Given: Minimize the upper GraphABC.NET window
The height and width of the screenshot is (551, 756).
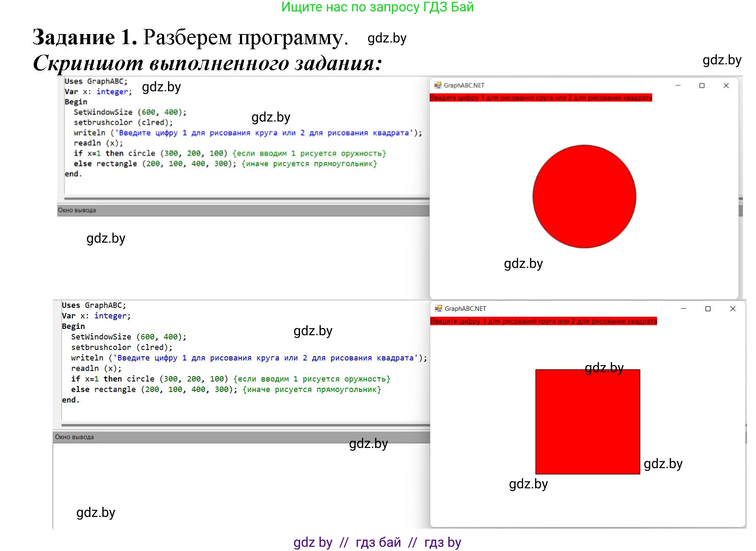Looking at the screenshot, I should pos(678,86).
